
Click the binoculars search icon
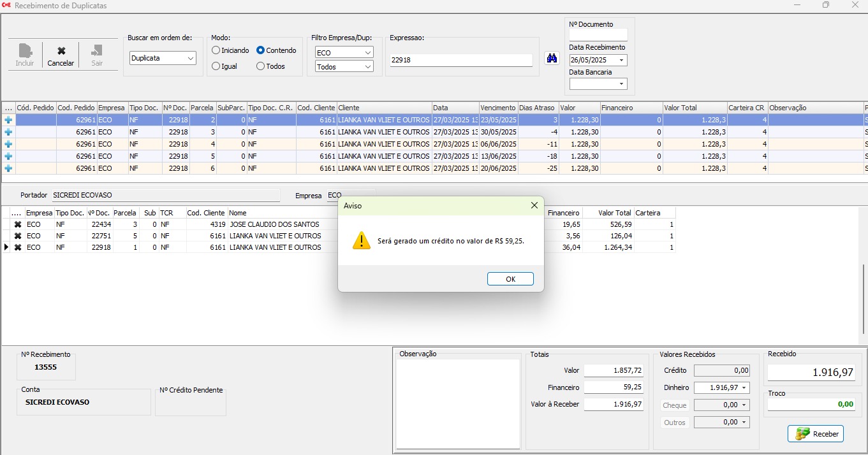552,58
